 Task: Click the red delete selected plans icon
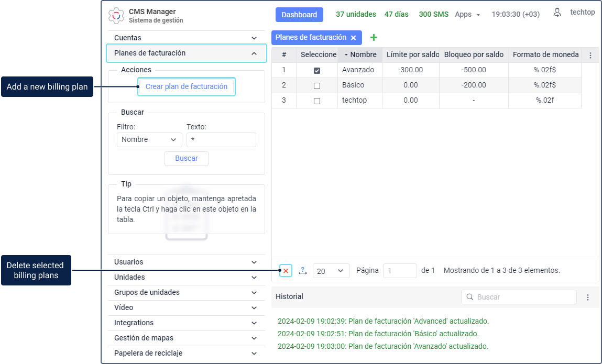286,271
